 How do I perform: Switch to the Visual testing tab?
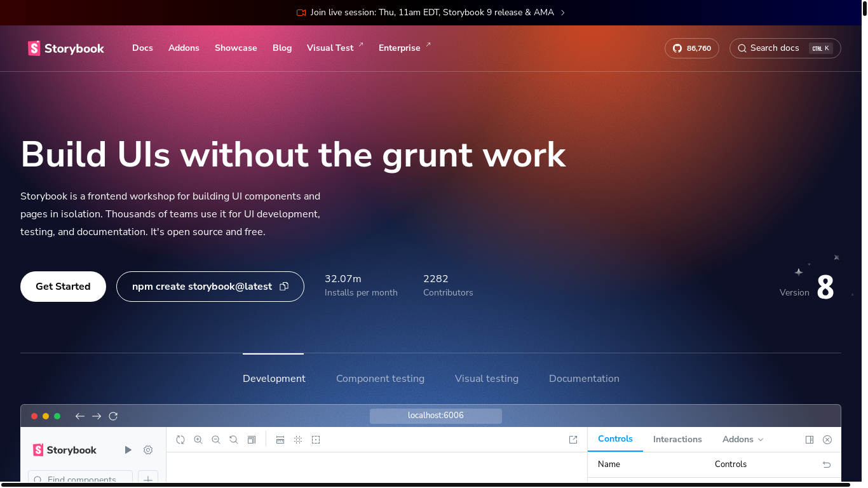[x=487, y=379]
